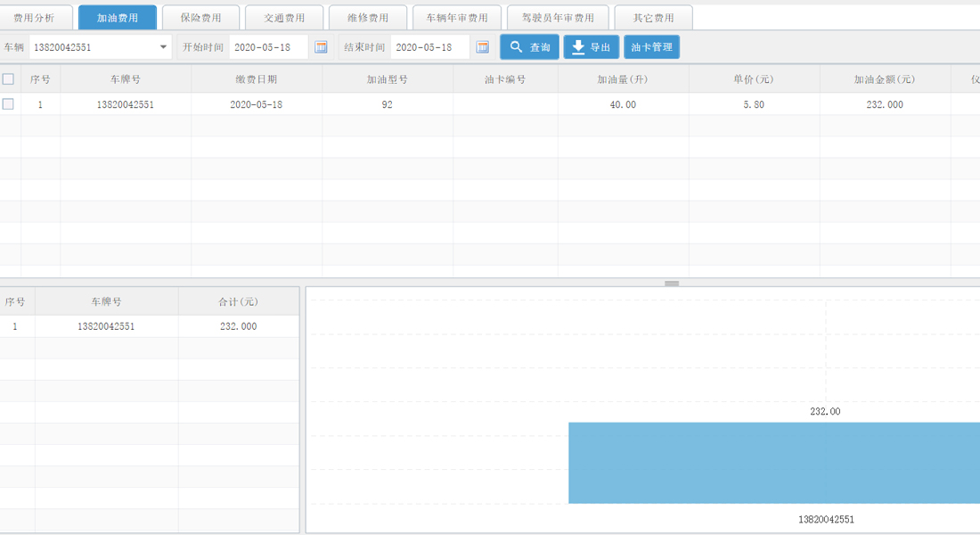Select the unit price cell 5.80

click(x=754, y=104)
